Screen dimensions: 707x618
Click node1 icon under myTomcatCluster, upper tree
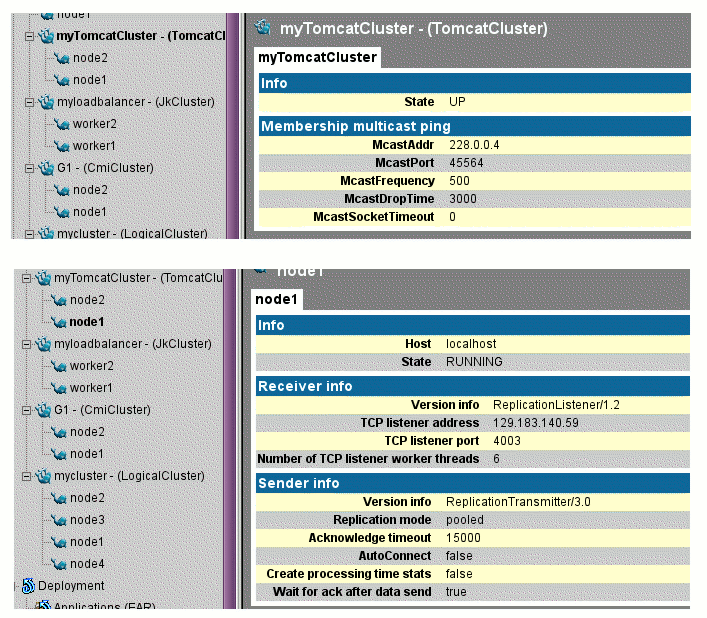62,80
